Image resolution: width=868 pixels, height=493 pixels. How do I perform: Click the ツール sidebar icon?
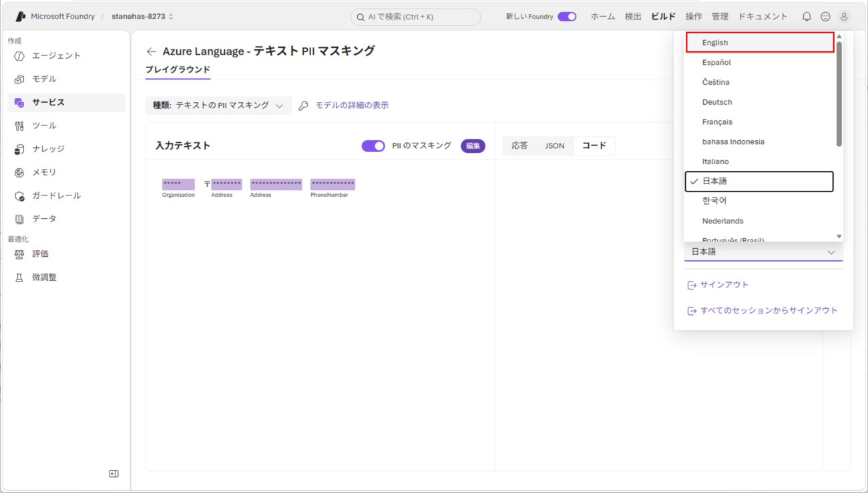19,126
